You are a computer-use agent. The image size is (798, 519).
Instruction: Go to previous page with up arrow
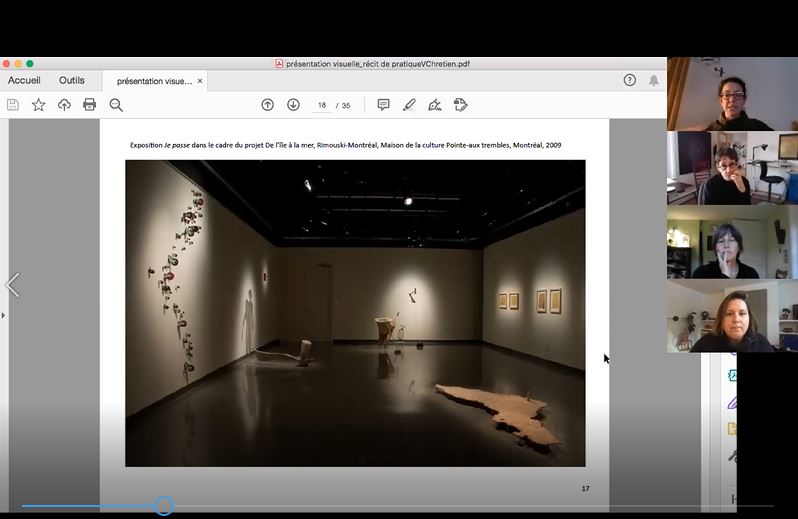267,105
